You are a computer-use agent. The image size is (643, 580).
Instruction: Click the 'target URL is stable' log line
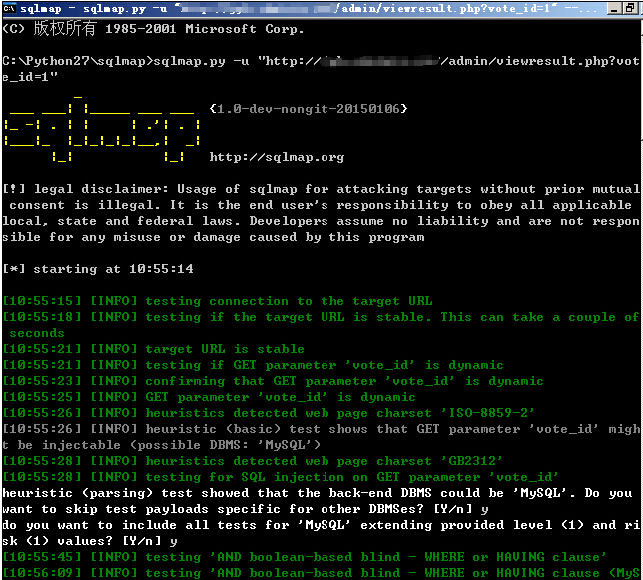pos(153,349)
